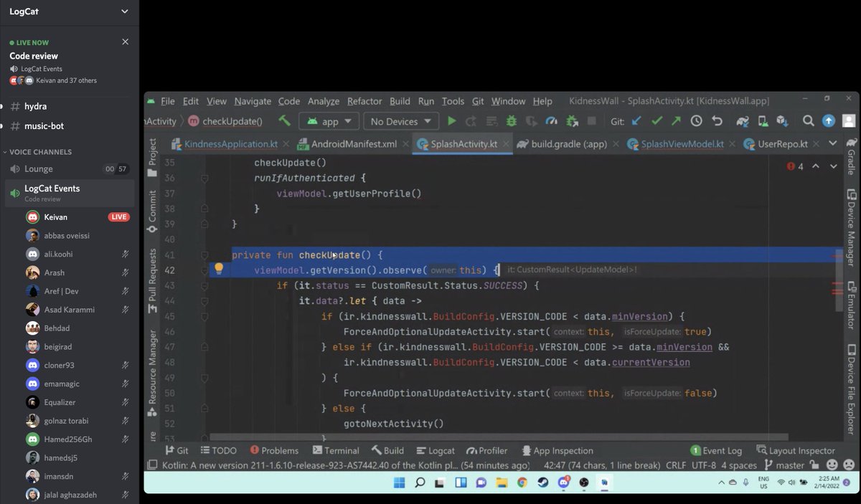Click the blue update arrow icon
The width and height of the screenshot is (861, 504).
point(829,121)
